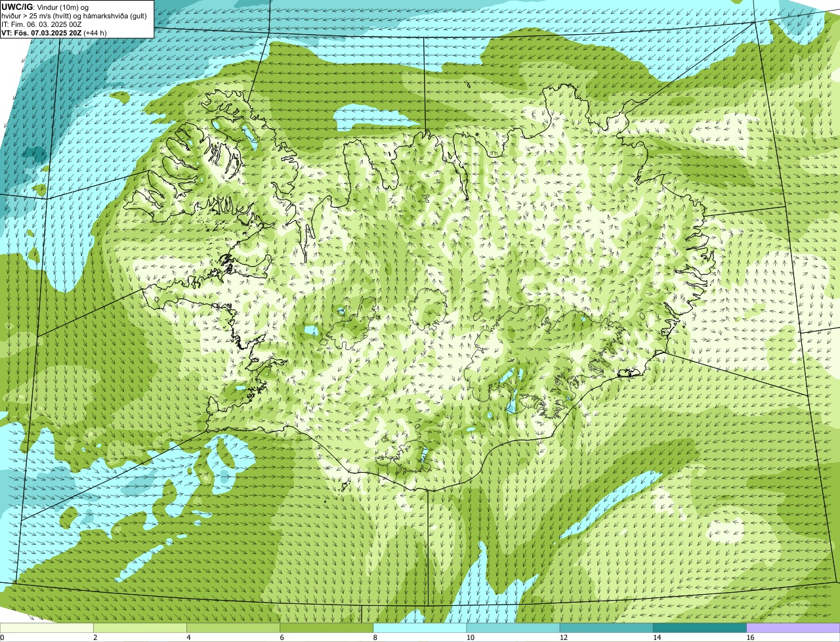Click the '12' tick label on the color scale

[563, 637]
